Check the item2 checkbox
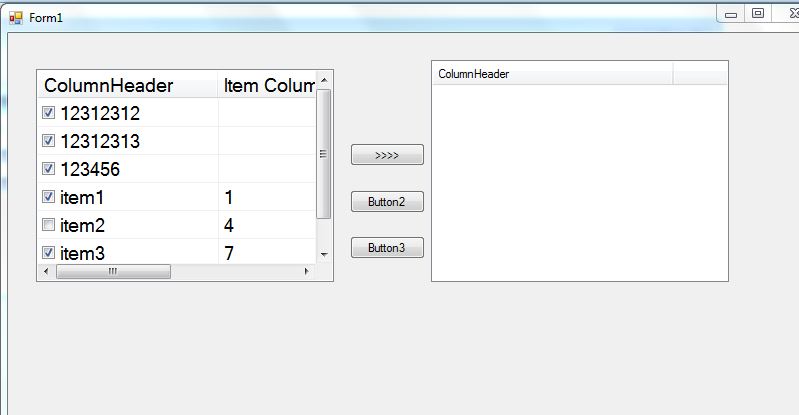The height and width of the screenshot is (415, 799). 48,225
